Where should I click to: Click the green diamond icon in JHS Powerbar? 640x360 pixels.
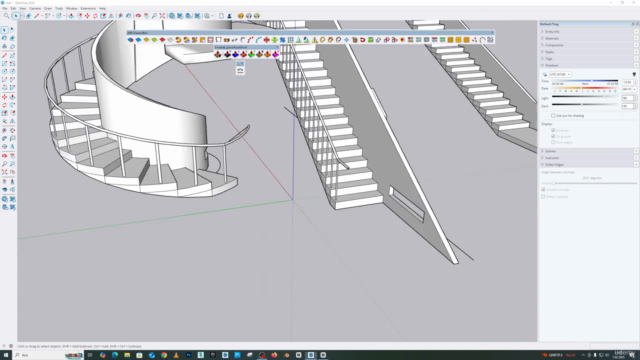tap(154, 40)
